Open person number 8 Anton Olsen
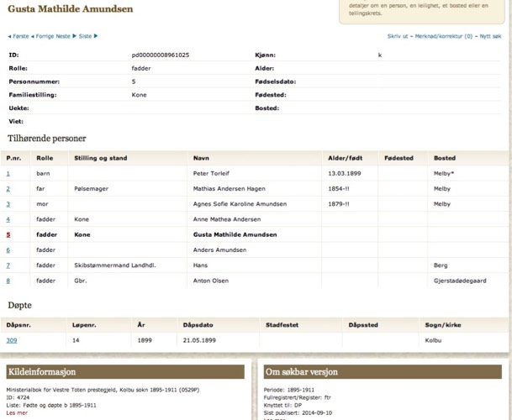This screenshot has height=420, width=512. coord(8,280)
